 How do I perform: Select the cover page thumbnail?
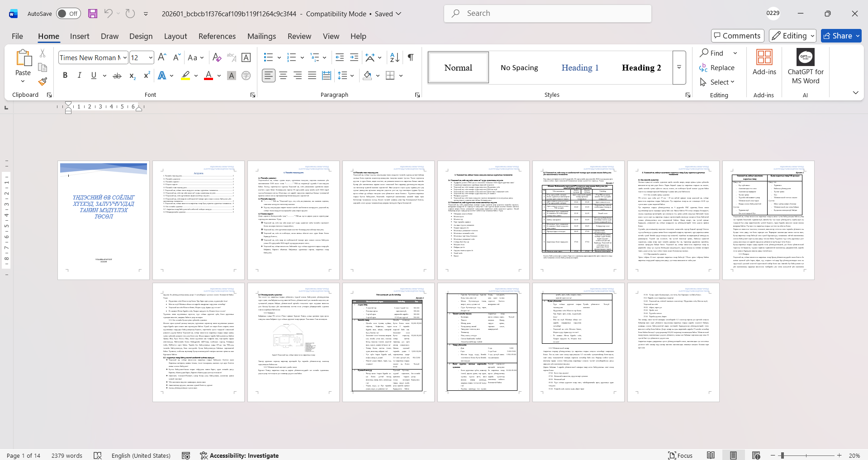coord(104,220)
